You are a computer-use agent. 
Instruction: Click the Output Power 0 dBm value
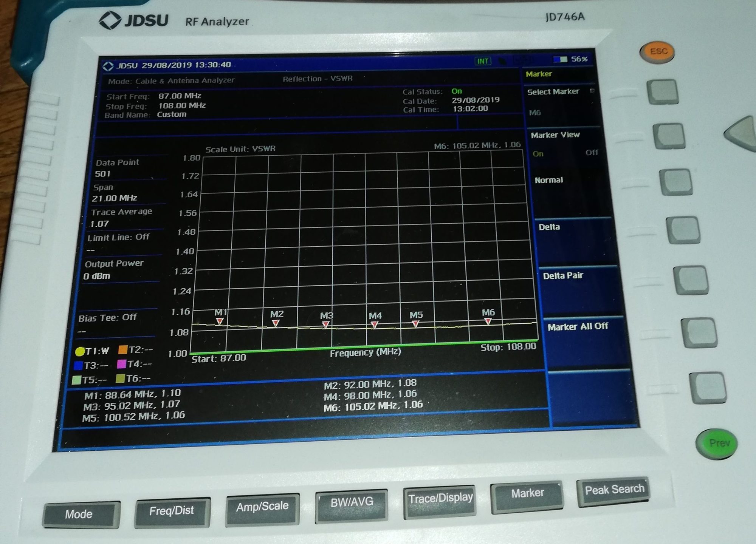pyautogui.click(x=97, y=276)
